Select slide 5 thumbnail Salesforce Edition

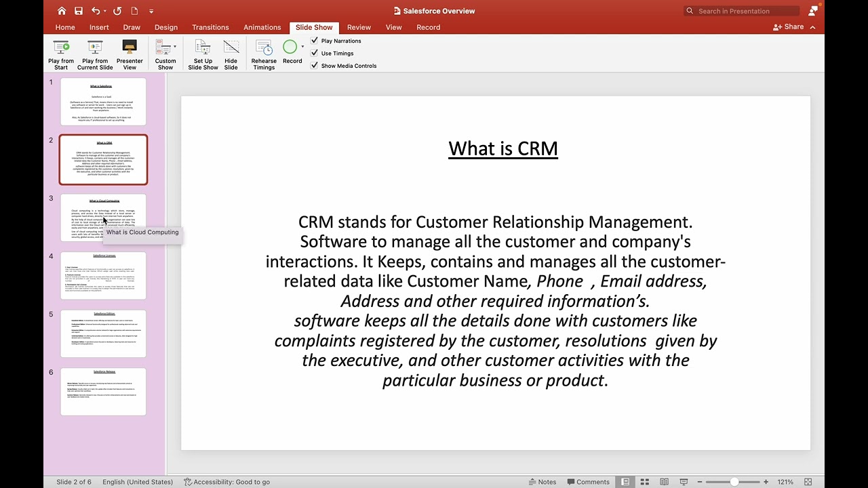(x=103, y=333)
